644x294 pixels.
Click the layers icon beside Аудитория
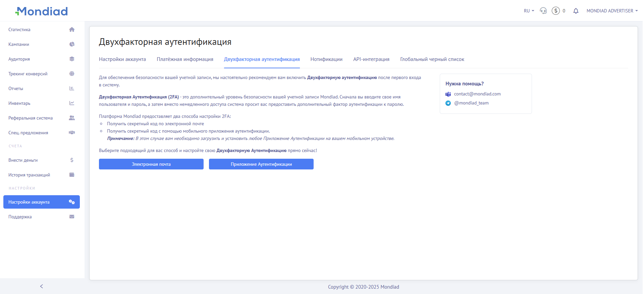[x=72, y=59]
